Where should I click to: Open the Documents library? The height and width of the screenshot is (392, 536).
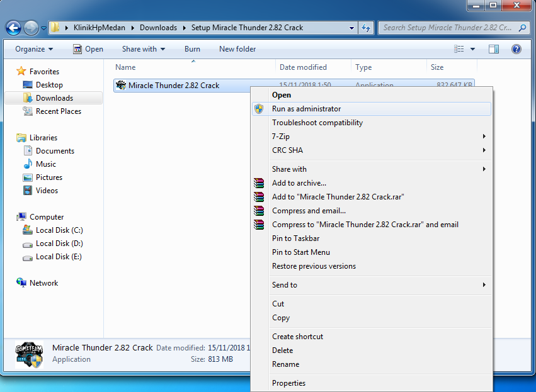[48, 151]
